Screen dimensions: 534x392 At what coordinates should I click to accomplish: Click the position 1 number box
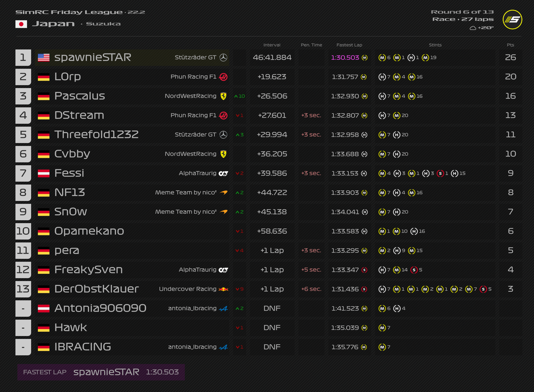[x=23, y=57]
